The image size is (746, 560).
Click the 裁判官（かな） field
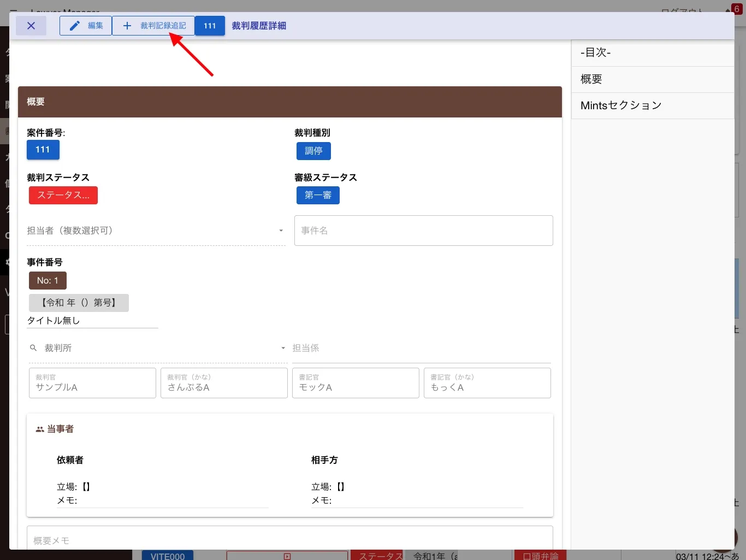pos(224,383)
